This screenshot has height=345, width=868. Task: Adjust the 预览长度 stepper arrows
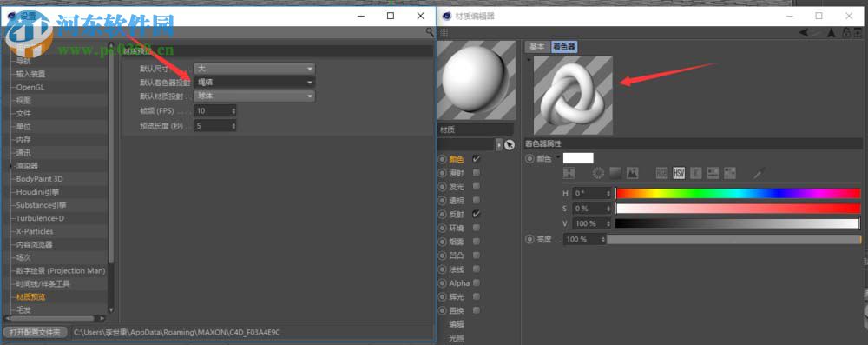tap(233, 126)
